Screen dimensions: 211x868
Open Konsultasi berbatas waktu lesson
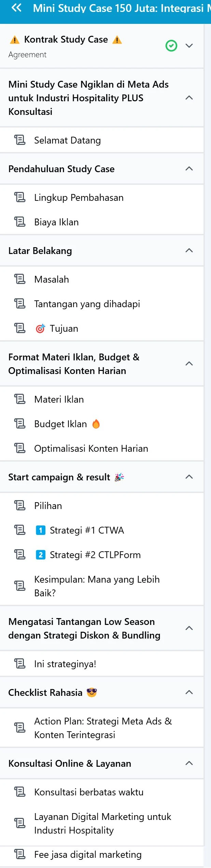tap(89, 792)
